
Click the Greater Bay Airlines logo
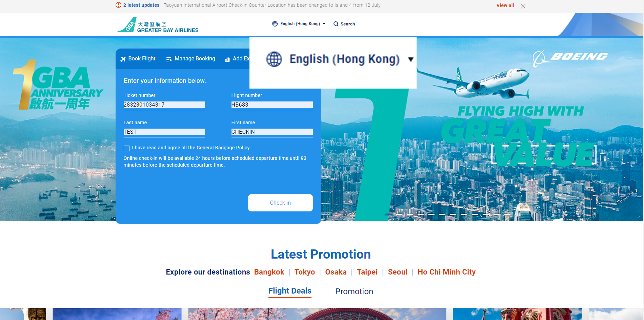tap(157, 25)
